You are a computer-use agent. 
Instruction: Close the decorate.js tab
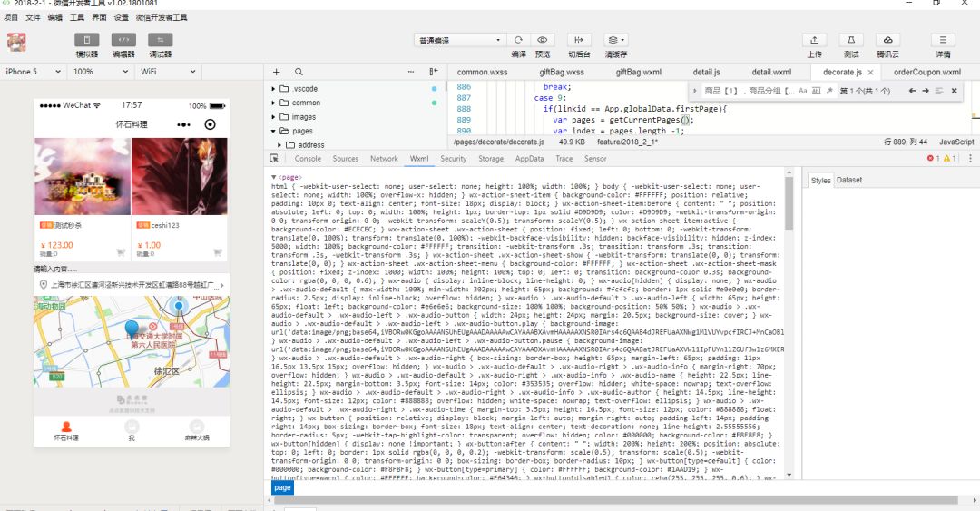click(x=870, y=73)
